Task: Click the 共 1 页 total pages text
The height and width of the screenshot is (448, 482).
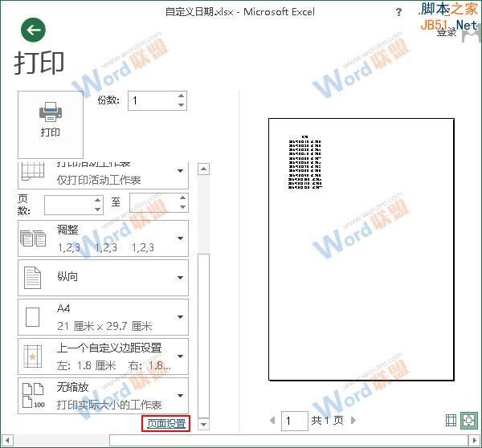Action: [x=327, y=420]
